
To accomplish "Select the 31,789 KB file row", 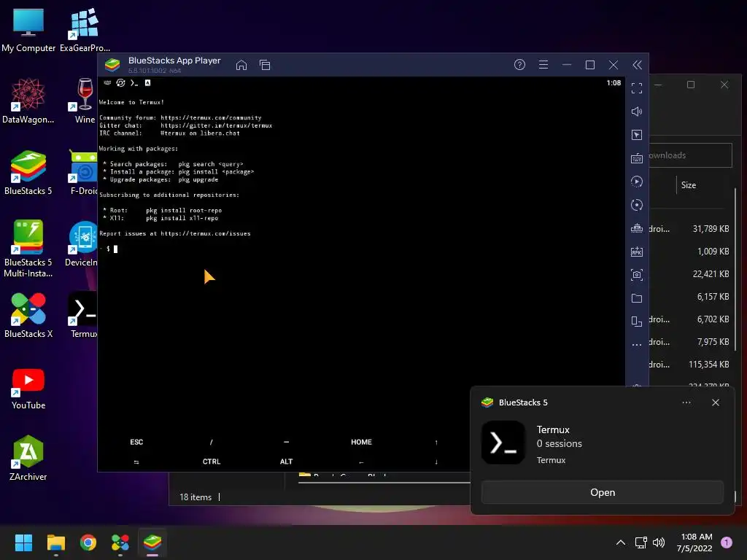I will click(x=689, y=228).
